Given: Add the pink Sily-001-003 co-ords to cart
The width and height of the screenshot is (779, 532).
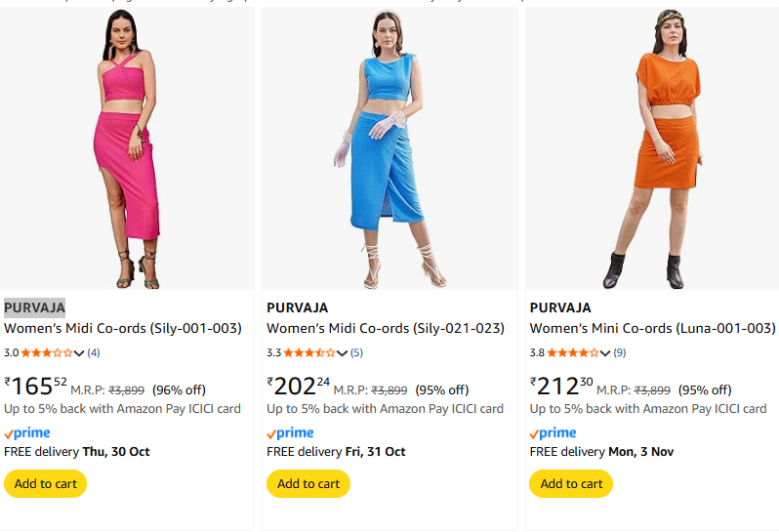Looking at the screenshot, I should 45,483.
